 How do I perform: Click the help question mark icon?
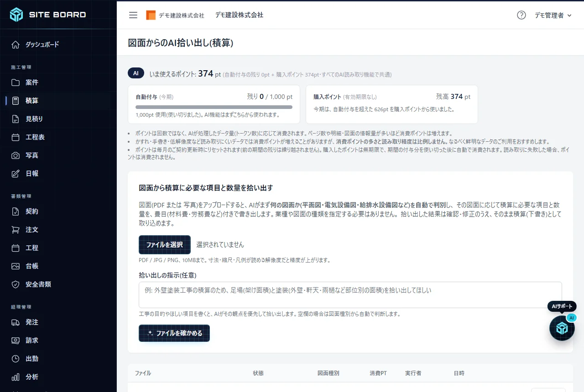pyautogui.click(x=521, y=15)
